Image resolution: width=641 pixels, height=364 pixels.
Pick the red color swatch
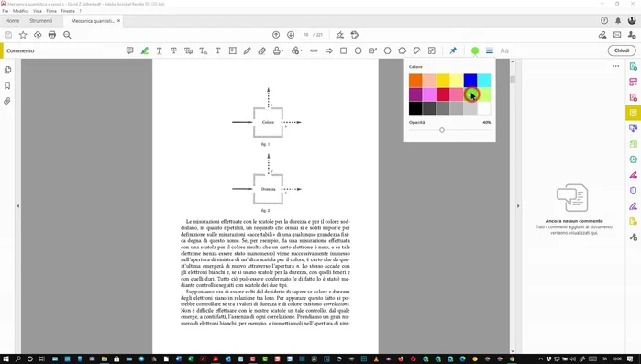click(443, 94)
